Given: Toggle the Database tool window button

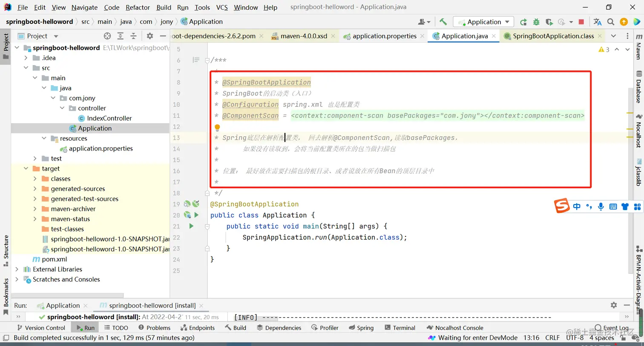Looking at the screenshot, I should (638, 87).
